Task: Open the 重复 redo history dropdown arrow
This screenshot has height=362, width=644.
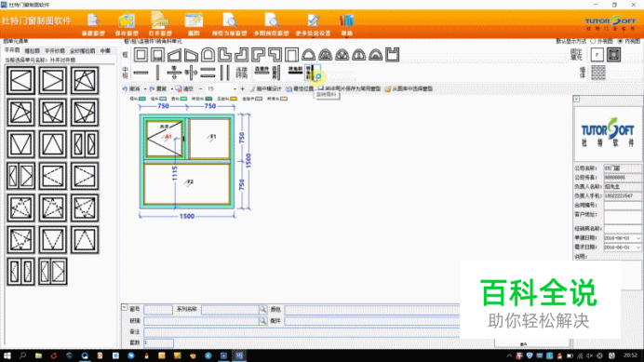Action: [171, 88]
